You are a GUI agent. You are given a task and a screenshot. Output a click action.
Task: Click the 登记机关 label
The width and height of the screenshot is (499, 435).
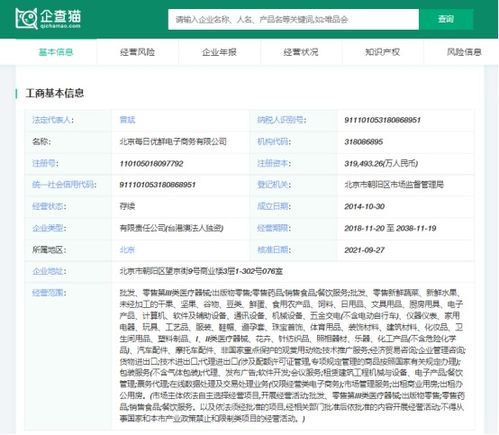pyautogui.click(x=274, y=185)
